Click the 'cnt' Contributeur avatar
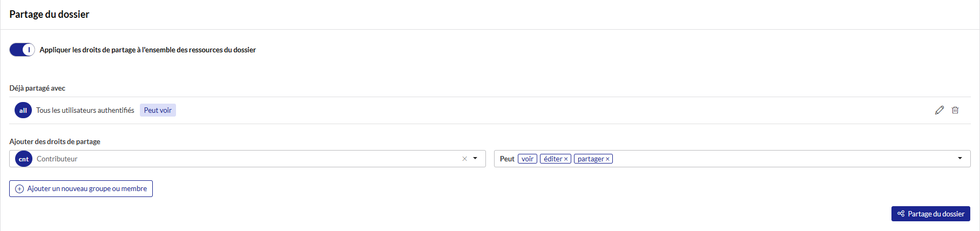Screen dimensions: 980x231 pos(24,159)
